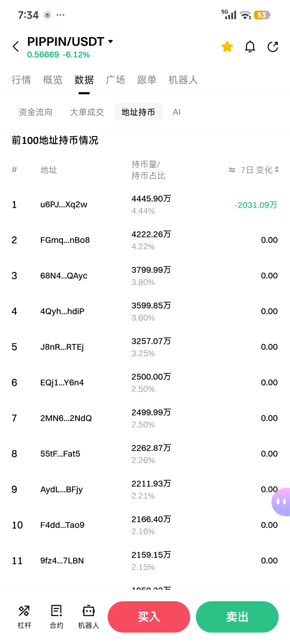Screen dimensions: 290x644
Task: Open address u6PJ...Xq2w row
Action: (145, 205)
